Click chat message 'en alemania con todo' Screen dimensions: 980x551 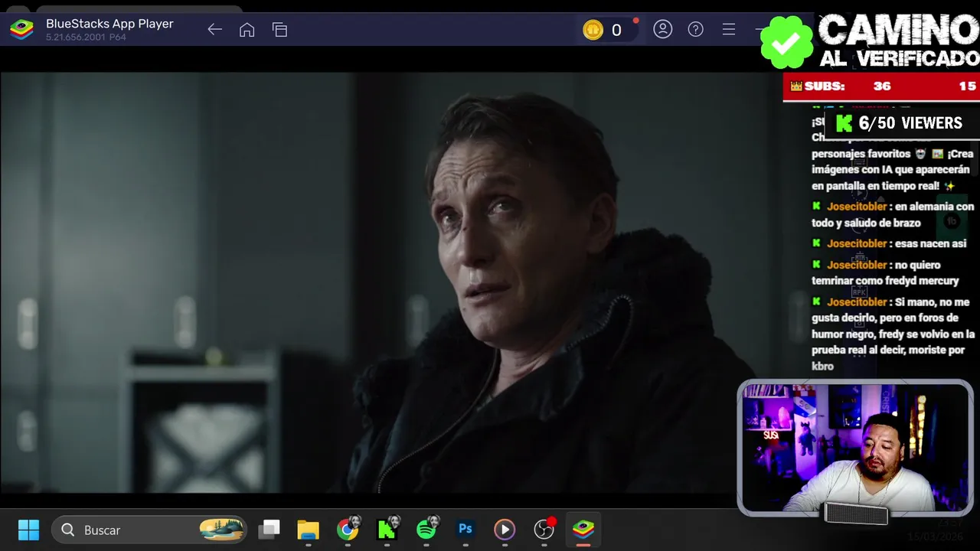pyautogui.click(x=893, y=214)
